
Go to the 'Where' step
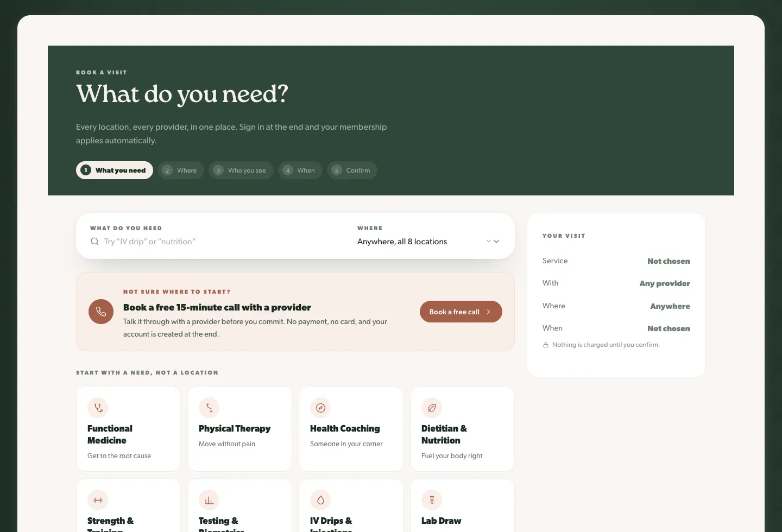[x=181, y=170]
